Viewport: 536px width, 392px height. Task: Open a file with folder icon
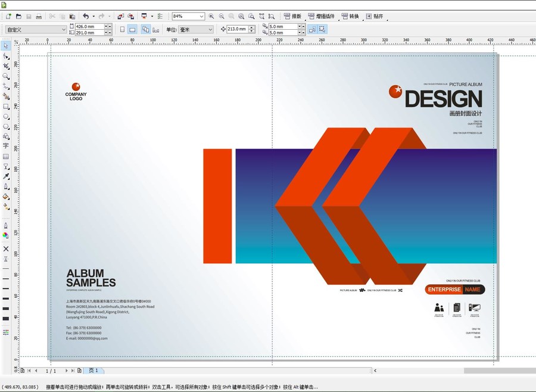[x=19, y=16]
